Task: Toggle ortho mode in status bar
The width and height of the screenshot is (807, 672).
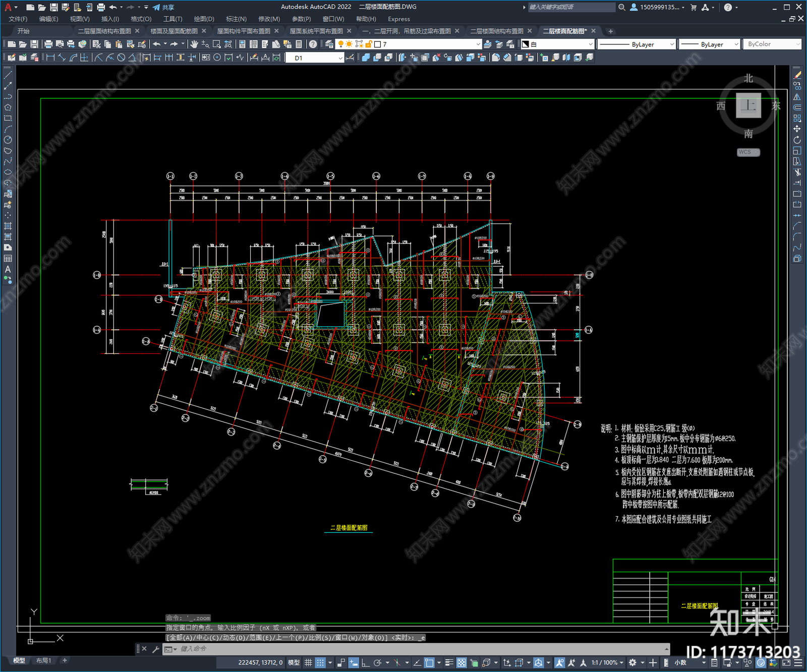Action: coord(365,662)
